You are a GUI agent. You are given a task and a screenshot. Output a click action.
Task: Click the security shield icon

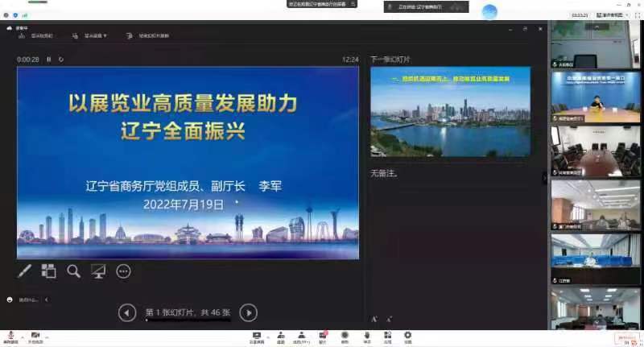15,15
